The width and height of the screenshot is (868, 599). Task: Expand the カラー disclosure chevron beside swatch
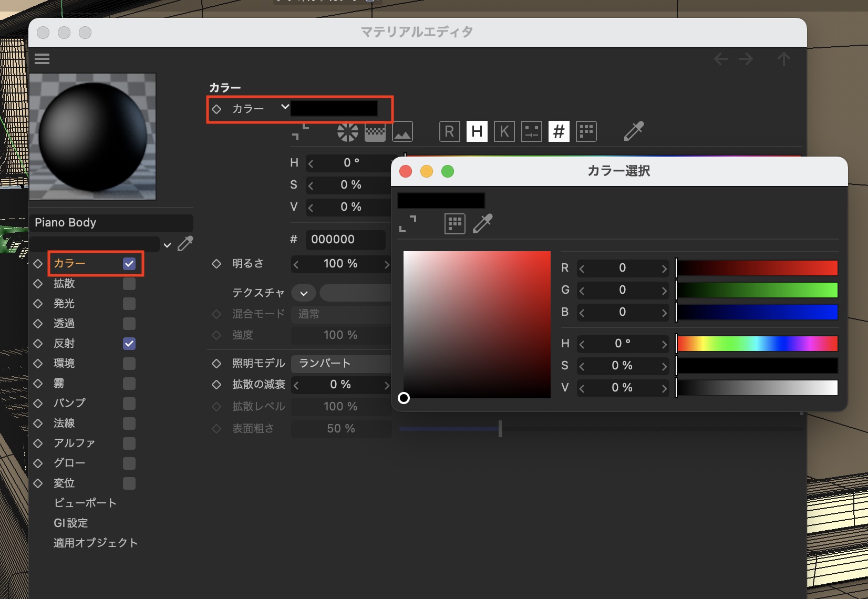(285, 107)
